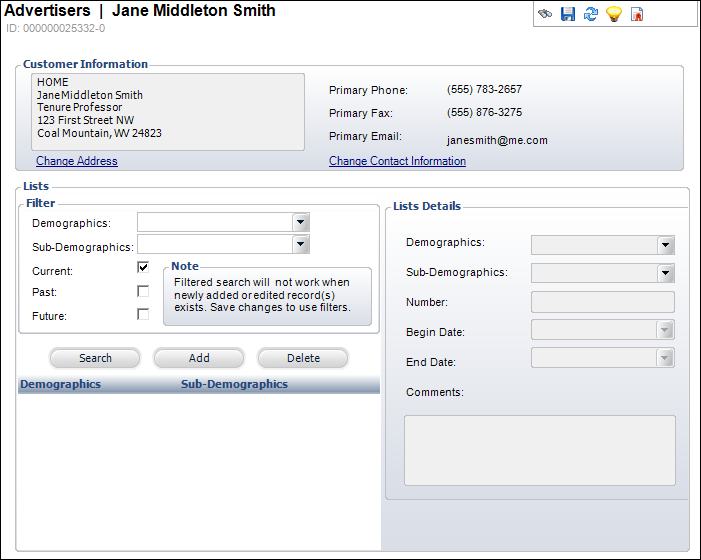Toggle the Current filter checkbox

(x=143, y=268)
